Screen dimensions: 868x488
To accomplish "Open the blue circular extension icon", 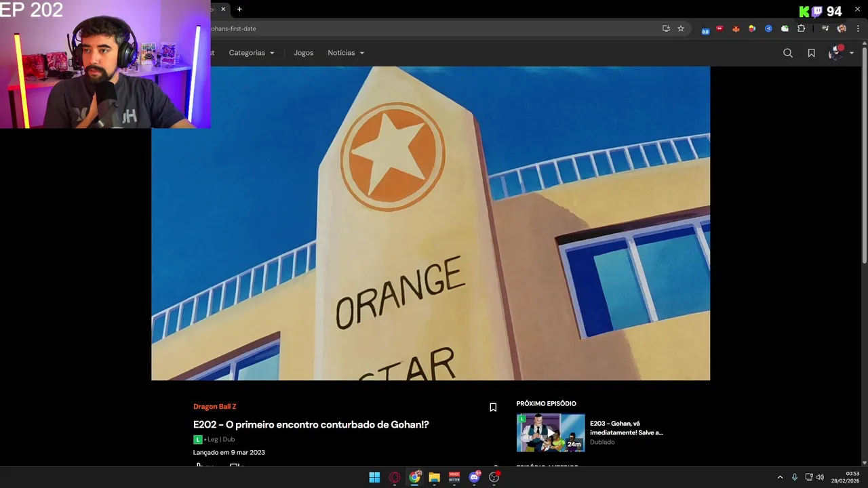I will 768,28.
